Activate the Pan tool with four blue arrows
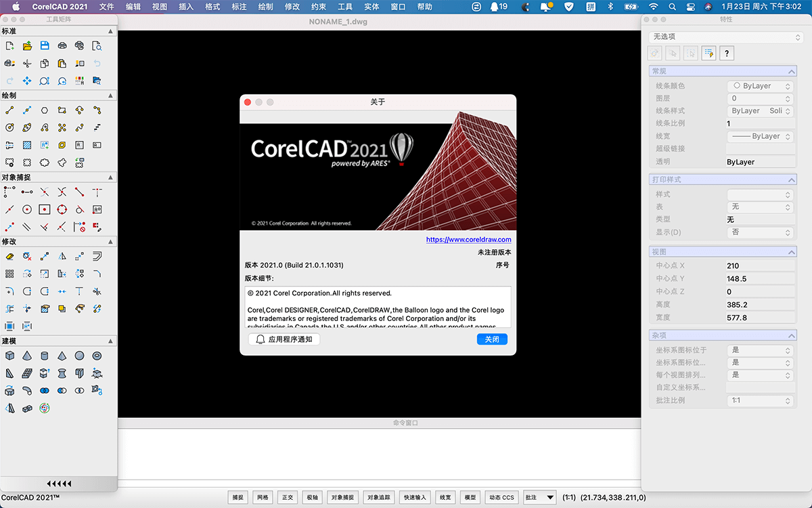 27,81
